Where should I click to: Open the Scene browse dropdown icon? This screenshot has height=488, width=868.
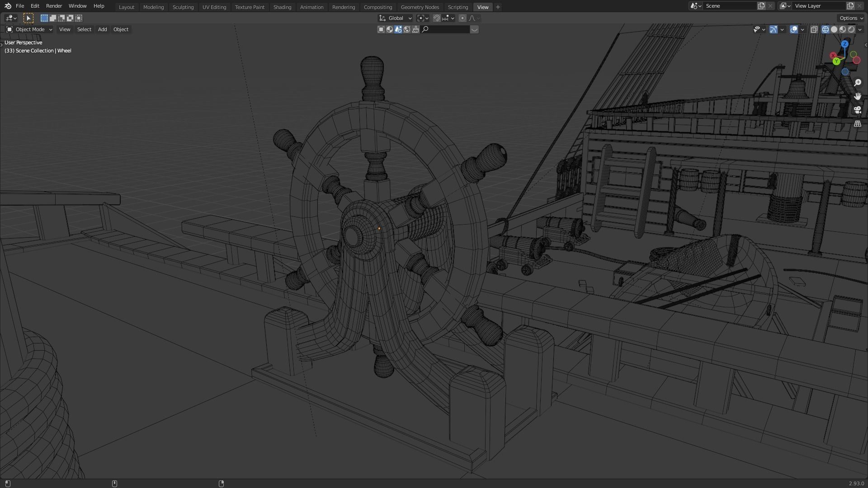[x=696, y=6]
